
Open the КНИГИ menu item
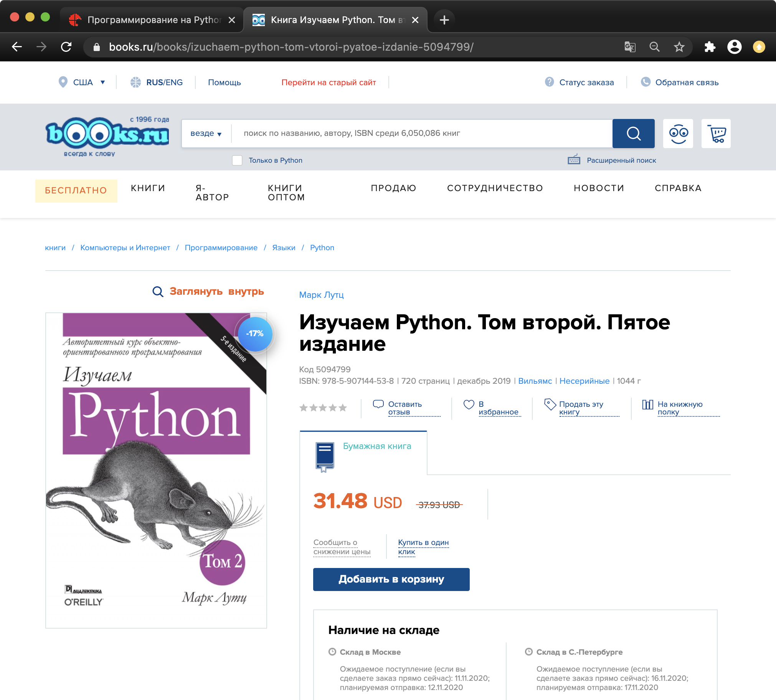tap(148, 188)
